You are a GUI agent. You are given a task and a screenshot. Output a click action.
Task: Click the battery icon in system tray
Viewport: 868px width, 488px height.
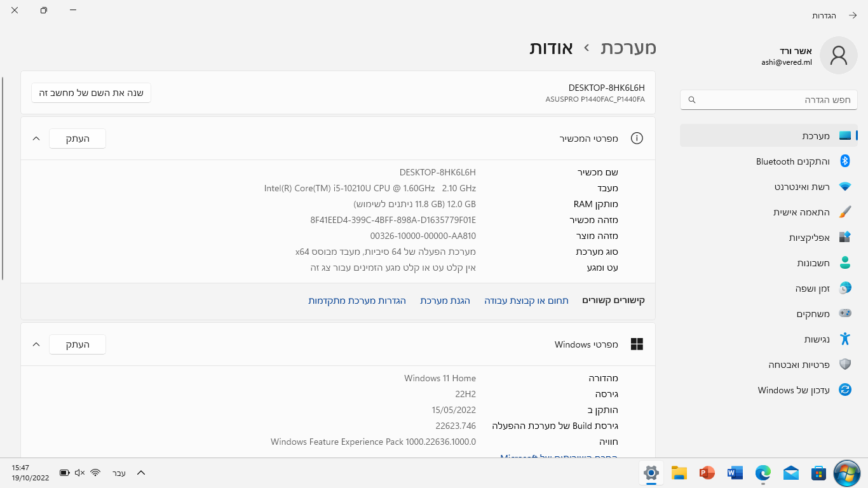tap(64, 473)
